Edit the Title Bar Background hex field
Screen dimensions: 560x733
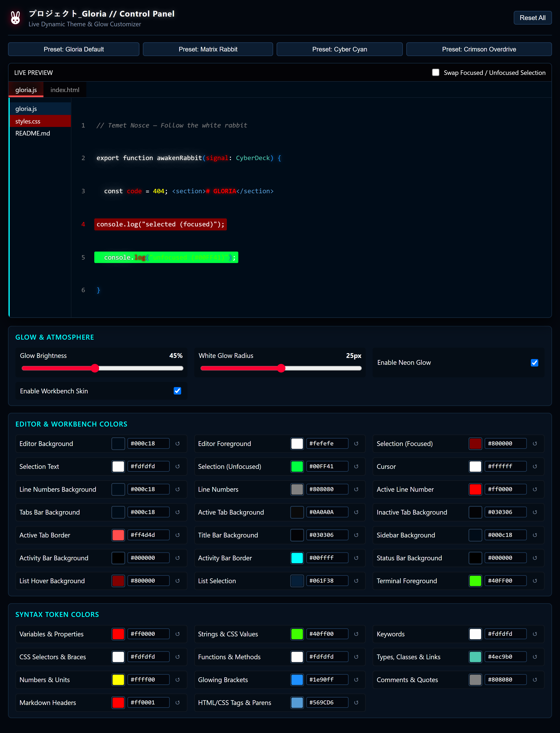(x=327, y=535)
